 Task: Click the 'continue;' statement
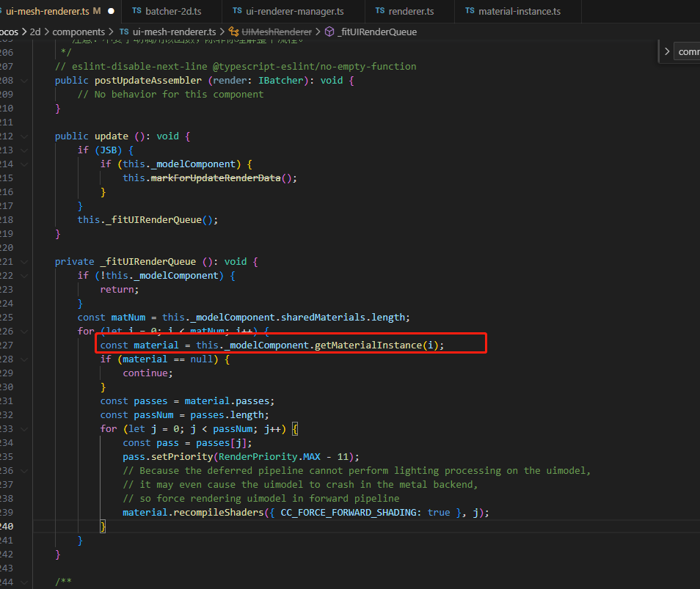coord(147,373)
